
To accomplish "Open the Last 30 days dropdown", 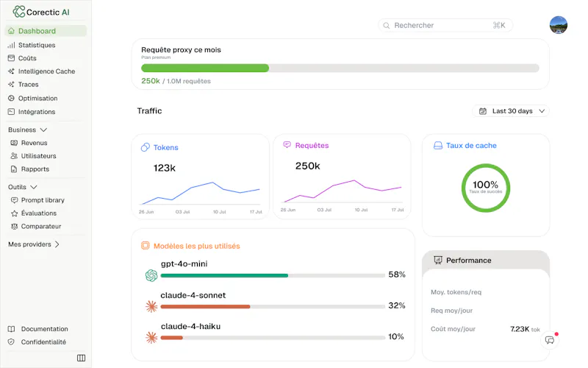I will point(511,111).
